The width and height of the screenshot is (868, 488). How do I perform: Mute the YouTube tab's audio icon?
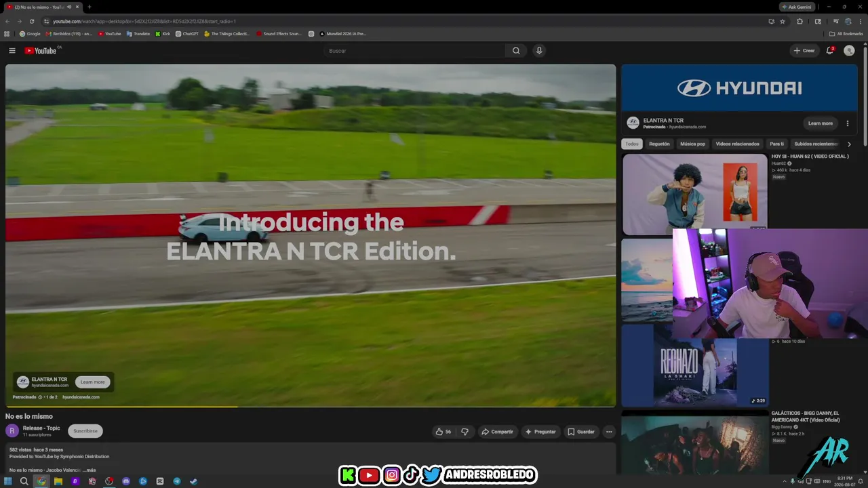click(x=69, y=7)
